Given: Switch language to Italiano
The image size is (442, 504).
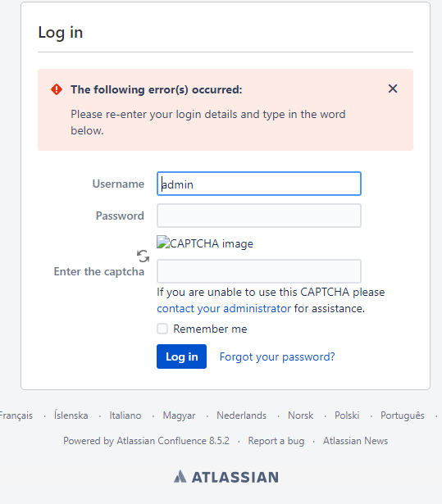Looking at the screenshot, I should click(x=125, y=415).
